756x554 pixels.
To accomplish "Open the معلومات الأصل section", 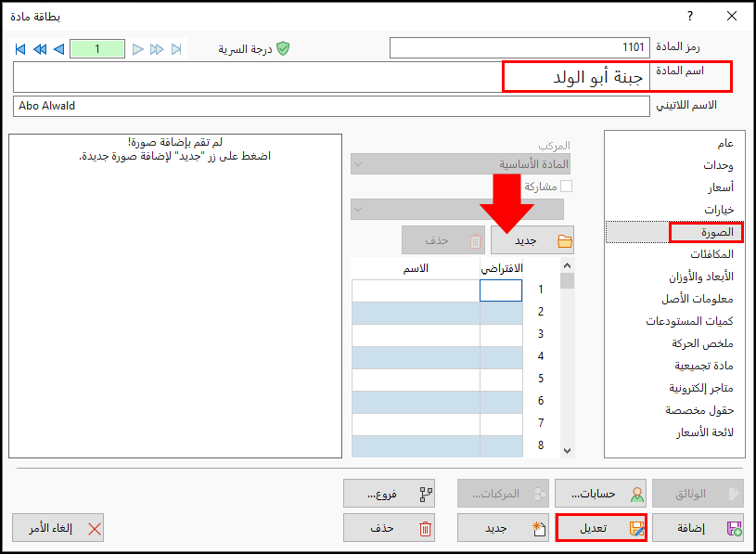I will [698, 299].
